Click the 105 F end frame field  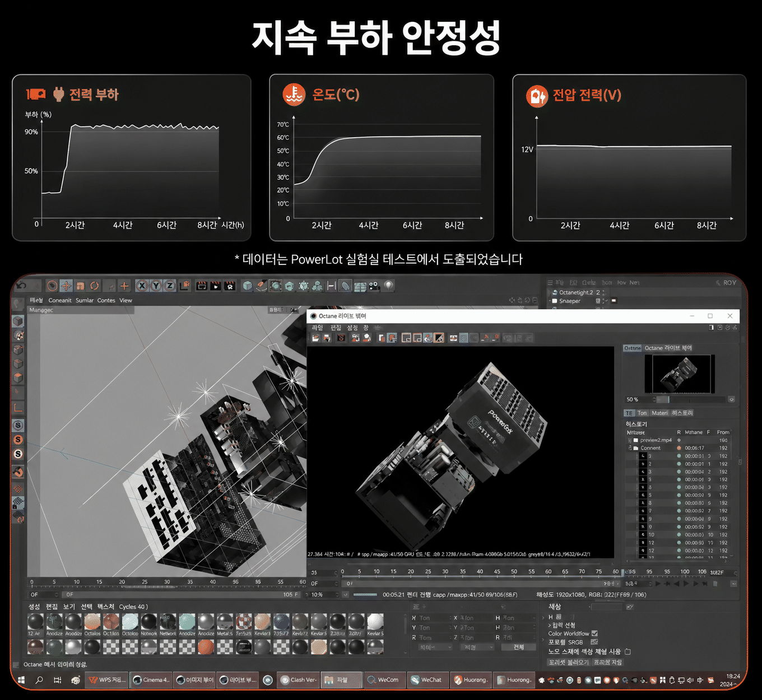pyautogui.click(x=291, y=595)
